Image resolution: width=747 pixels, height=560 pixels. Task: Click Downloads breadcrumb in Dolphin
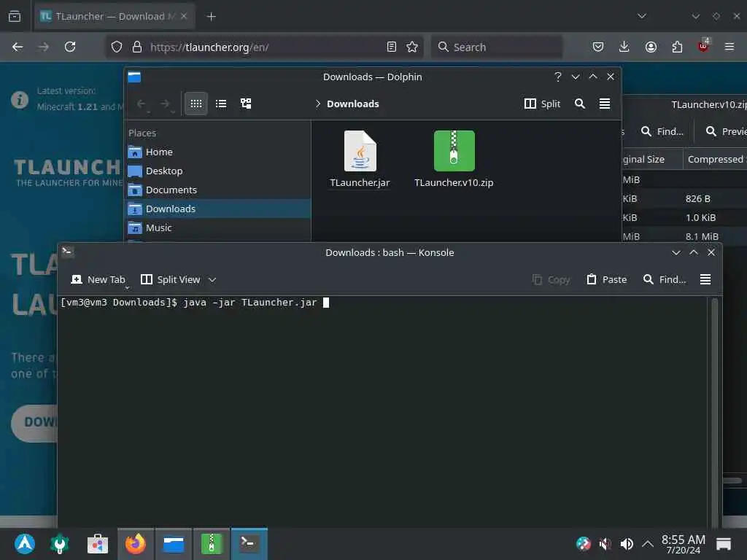(x=353, y=104)
